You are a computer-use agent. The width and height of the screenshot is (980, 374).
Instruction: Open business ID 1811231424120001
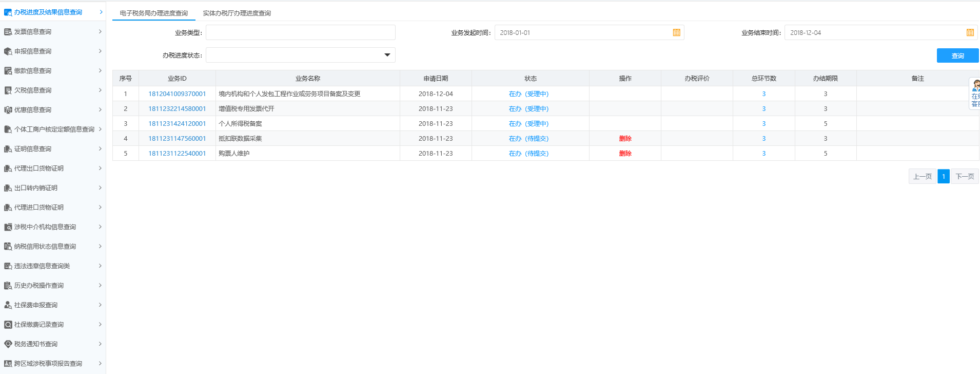pyautogui.click(x=177, y=124)
